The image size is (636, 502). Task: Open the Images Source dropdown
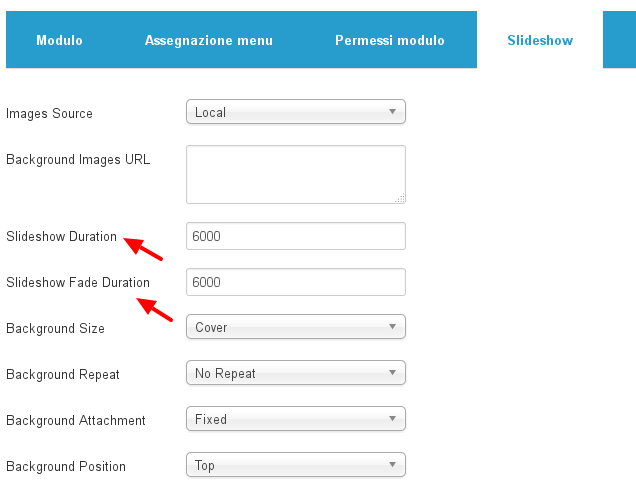coord(296,112)
